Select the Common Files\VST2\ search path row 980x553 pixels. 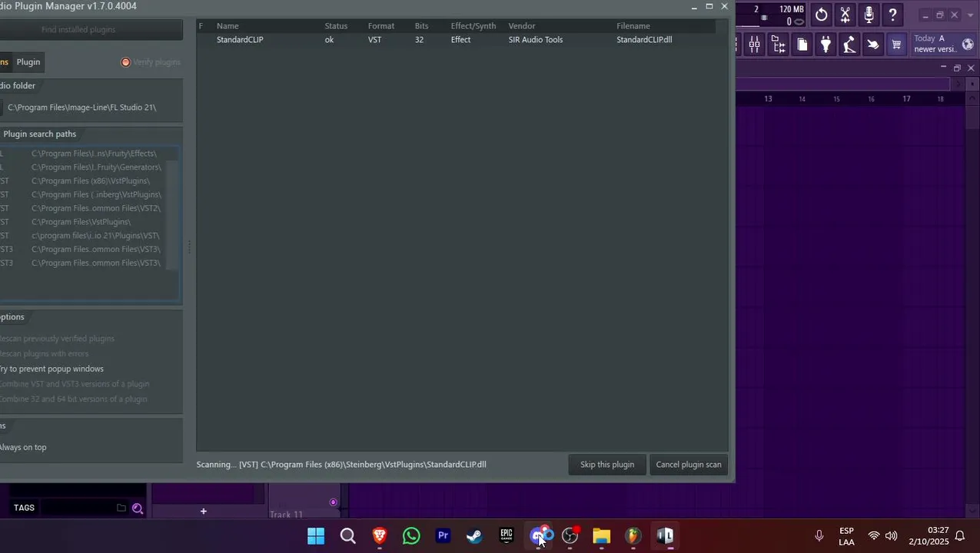96,209
